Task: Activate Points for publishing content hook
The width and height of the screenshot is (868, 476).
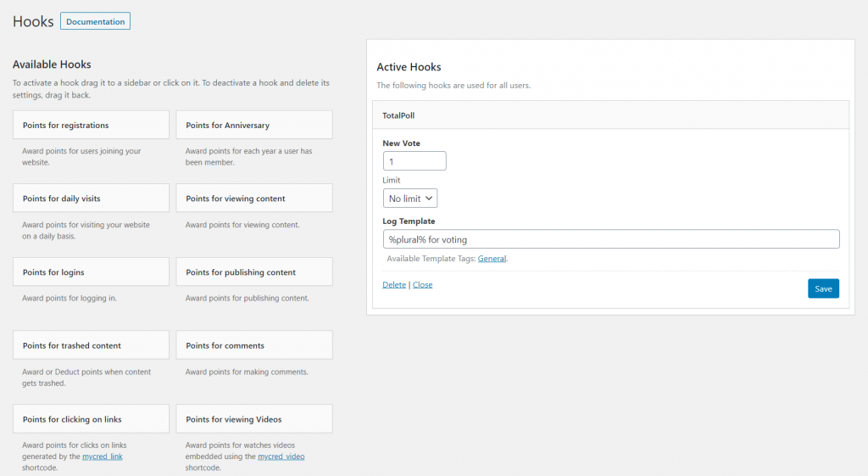Action: coord(254,272)
